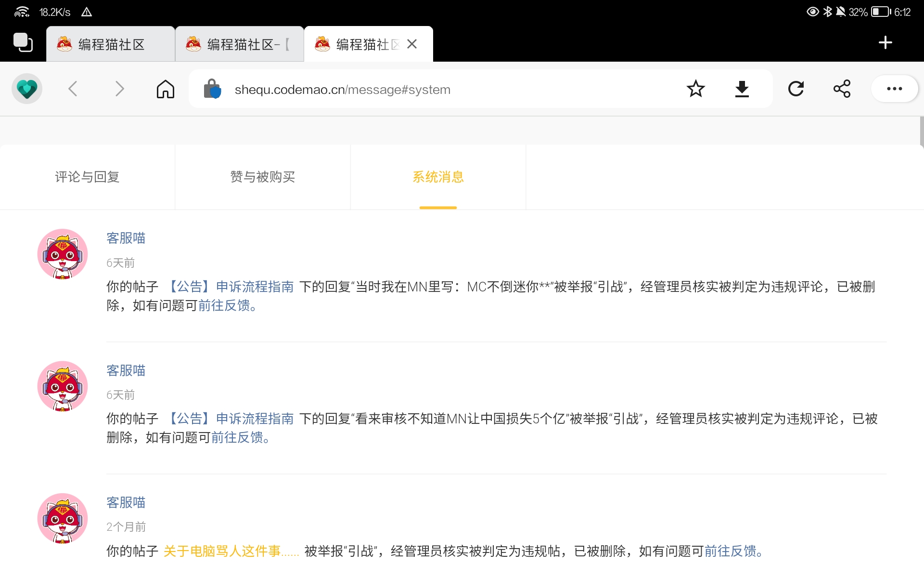The height and width of the screenshot is (578, 924).
Task: Open 客服喵 avatar in second message
Action: 63,386
